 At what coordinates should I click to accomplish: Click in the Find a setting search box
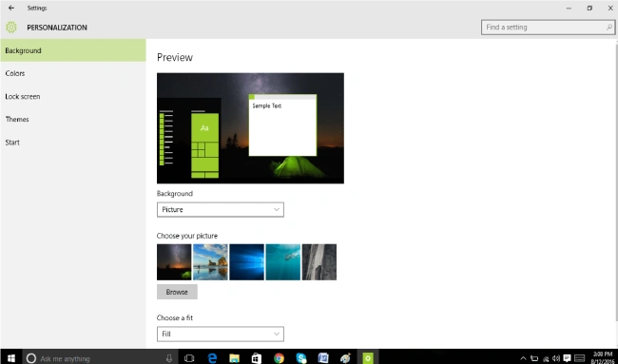tap(548, 28)
